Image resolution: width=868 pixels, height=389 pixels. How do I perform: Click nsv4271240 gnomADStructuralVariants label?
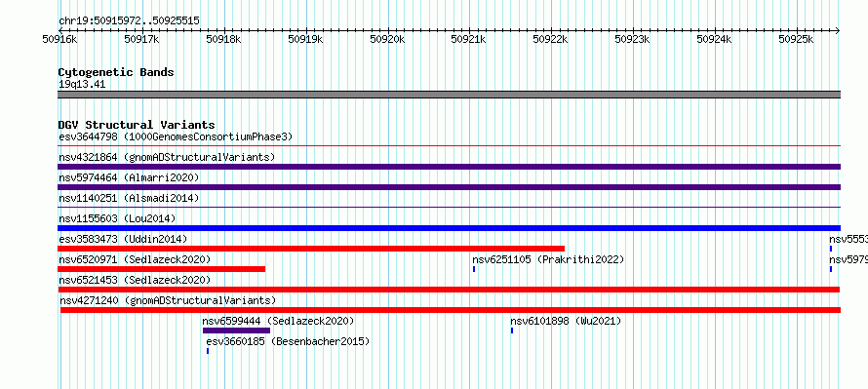point(168,300)
